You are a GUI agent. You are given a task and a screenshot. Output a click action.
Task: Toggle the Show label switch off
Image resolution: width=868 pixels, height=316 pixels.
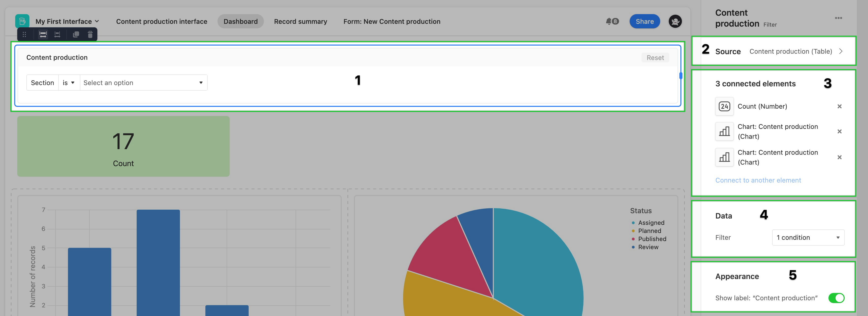[836, 298]
